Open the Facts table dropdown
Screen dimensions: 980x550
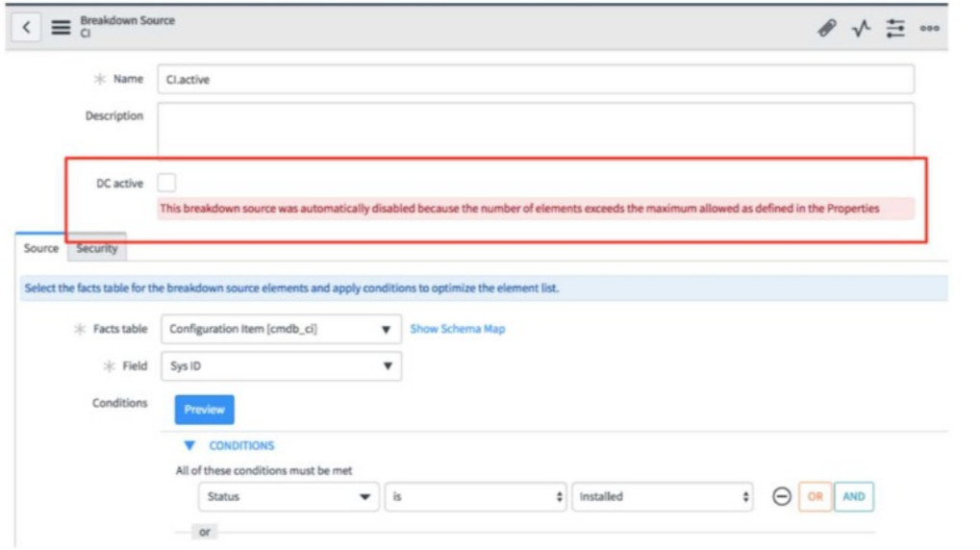[281, 329]
